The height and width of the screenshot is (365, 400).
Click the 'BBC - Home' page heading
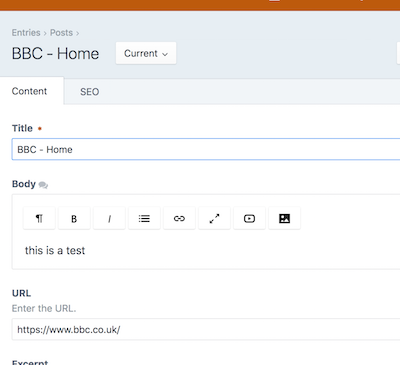(55, 53)
